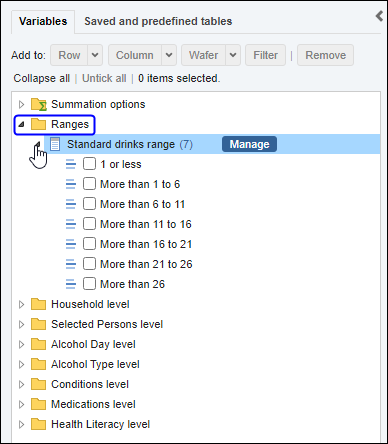Click the drag handle icon beside More than 6 to 11

71,204
